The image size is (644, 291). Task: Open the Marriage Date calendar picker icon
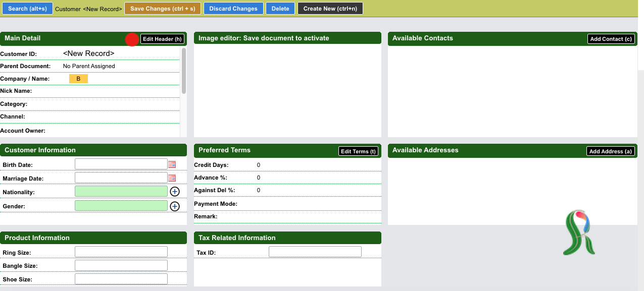pos(172,178)
